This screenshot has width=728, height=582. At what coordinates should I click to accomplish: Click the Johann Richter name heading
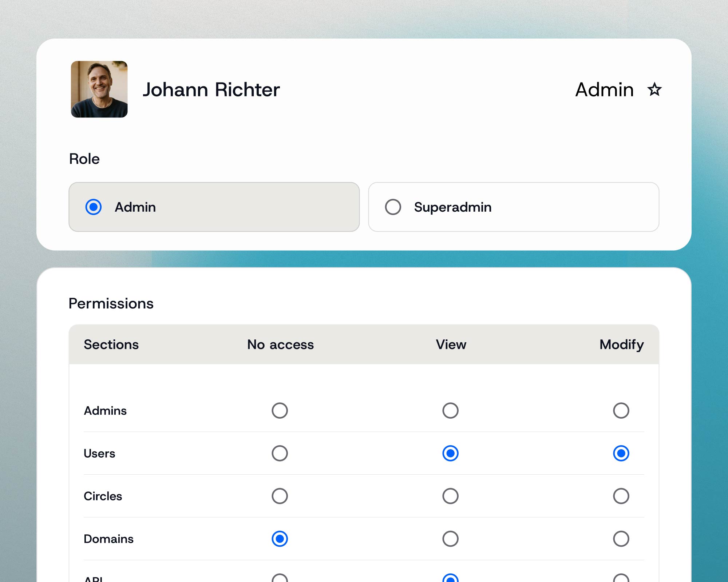click(211, 89)
